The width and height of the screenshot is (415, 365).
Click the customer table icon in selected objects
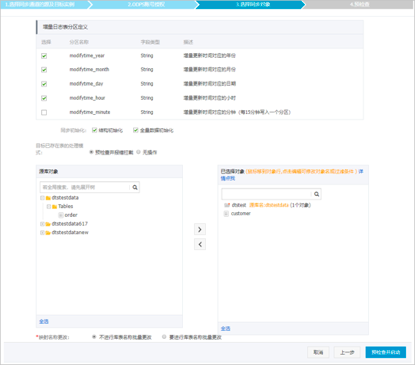point(226,214)
